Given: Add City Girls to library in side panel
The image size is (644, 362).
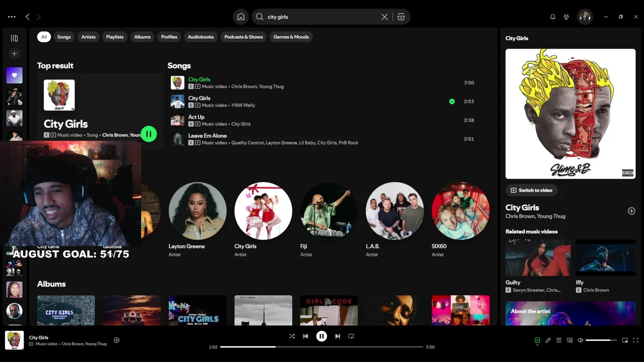Looking at the screenshot, I should [x=631, y=211].
